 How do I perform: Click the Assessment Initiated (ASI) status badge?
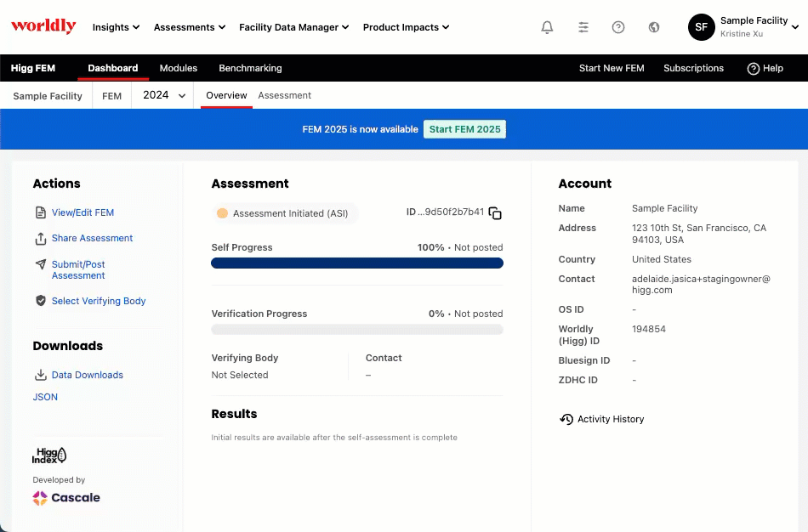pos(285,213)
